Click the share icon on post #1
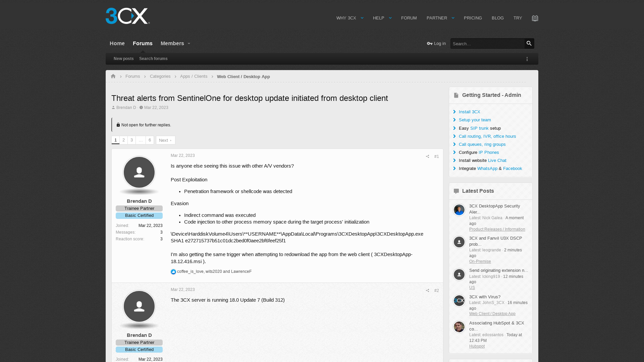Screen dimensions: 644x362 click(427, 156)
